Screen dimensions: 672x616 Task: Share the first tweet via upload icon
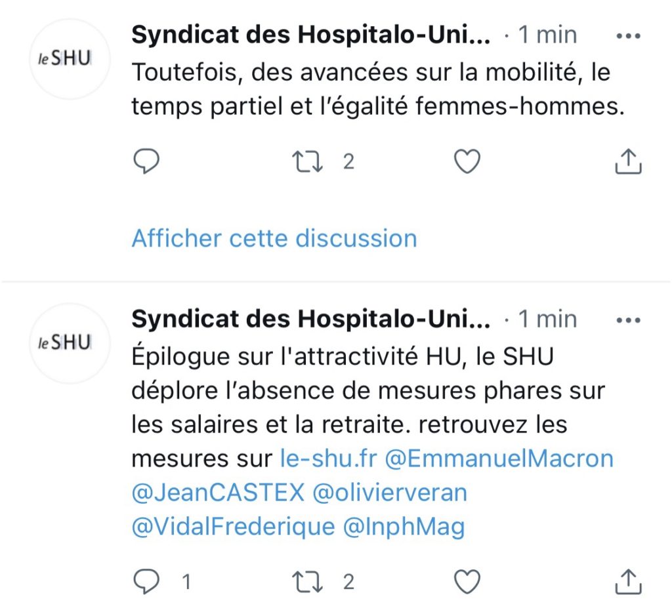click(x=628, y=161)
